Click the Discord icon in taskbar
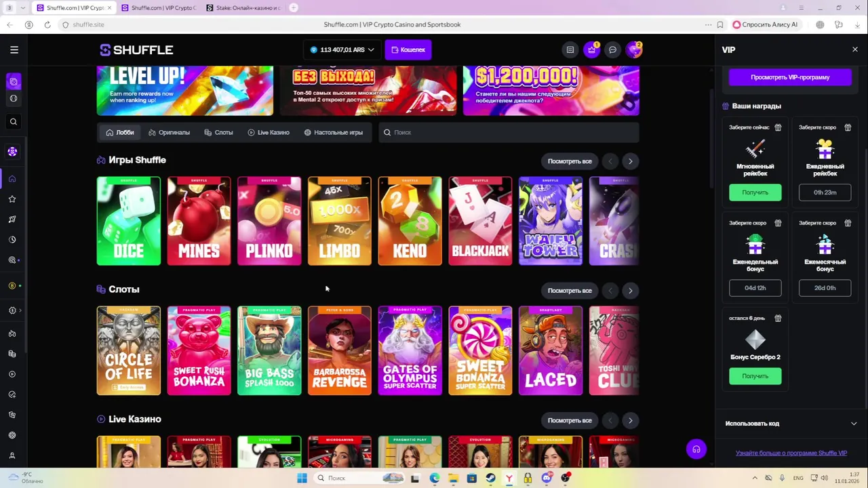 (x=547, y=478)
